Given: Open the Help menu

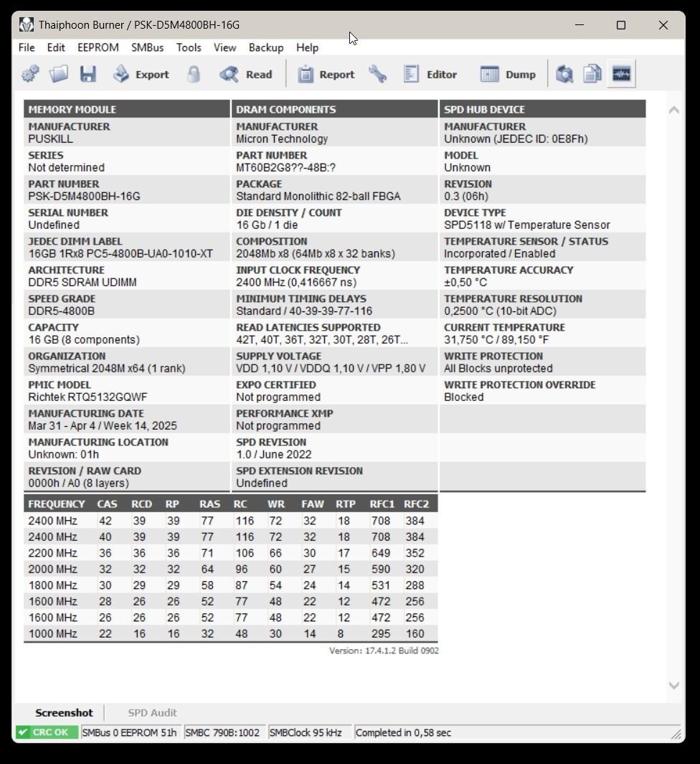Looking at the screenshot, I should pos(308,47).
